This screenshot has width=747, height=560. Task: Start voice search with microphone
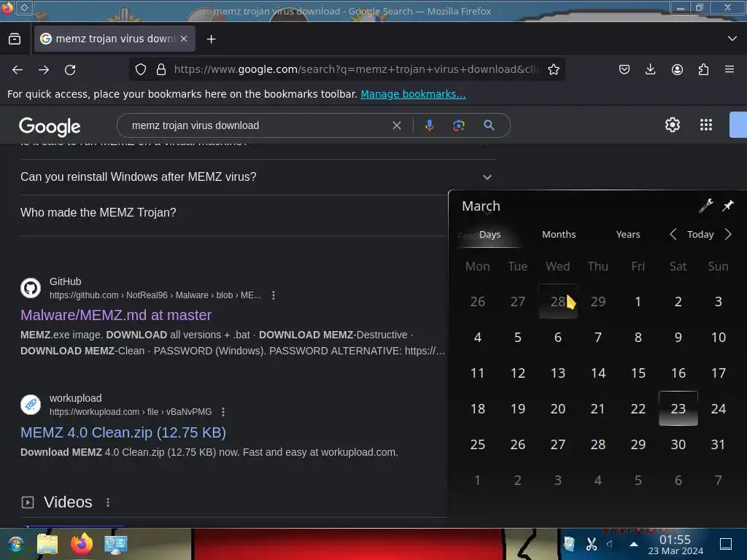(429, 125)
